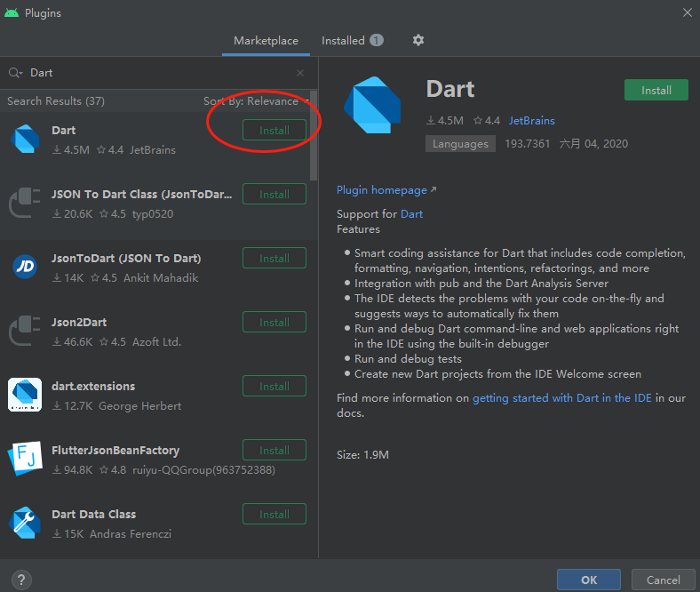Click the green Install button in the details pane

tap(656, 90)
